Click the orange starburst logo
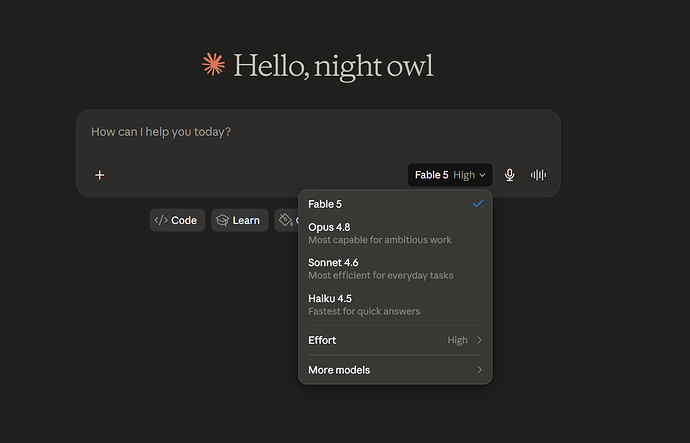 [213, 64]
